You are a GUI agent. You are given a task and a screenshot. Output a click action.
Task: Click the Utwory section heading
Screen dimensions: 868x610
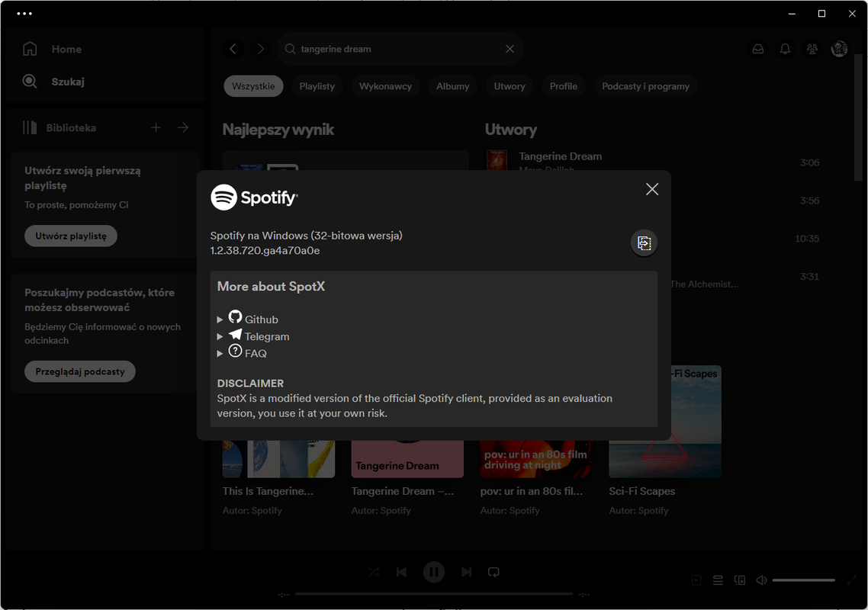tap(511, 130)
